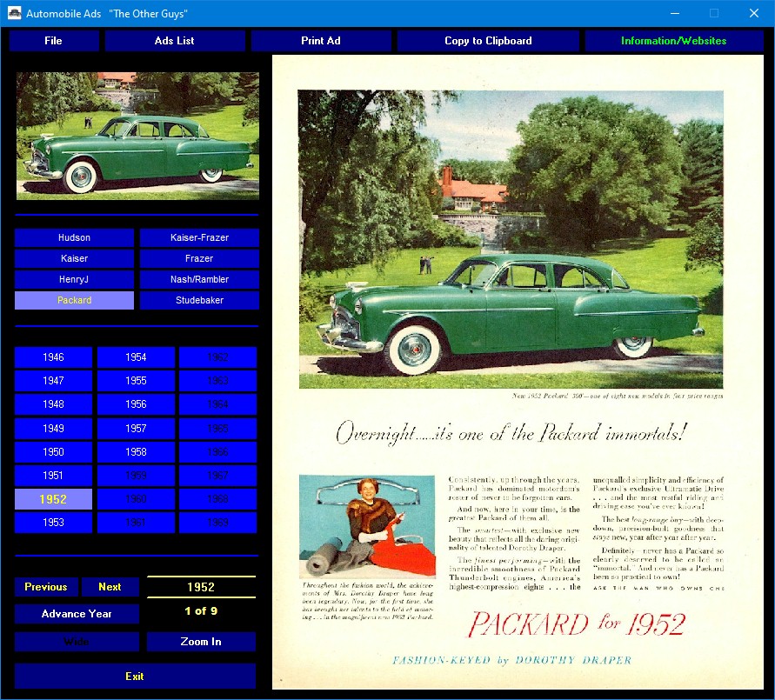775x700 pixels.
Task: Select the Kaiser make button
Action: coord(74,258)
